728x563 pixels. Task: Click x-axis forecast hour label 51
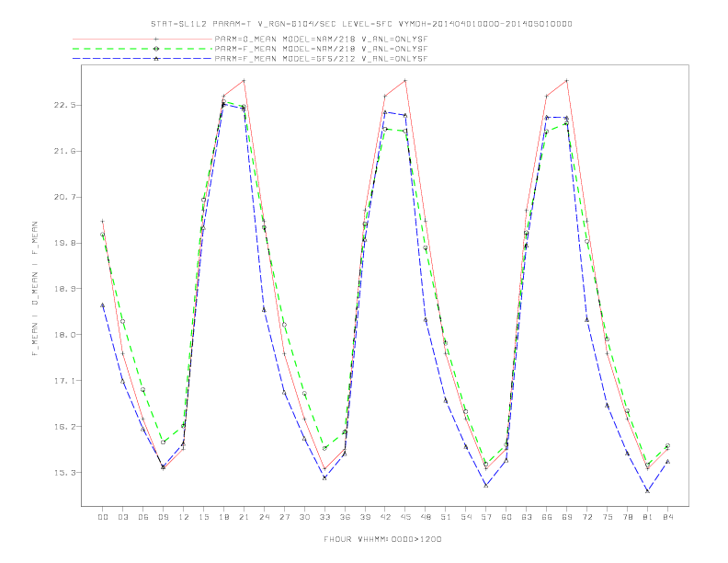(446, 517)
